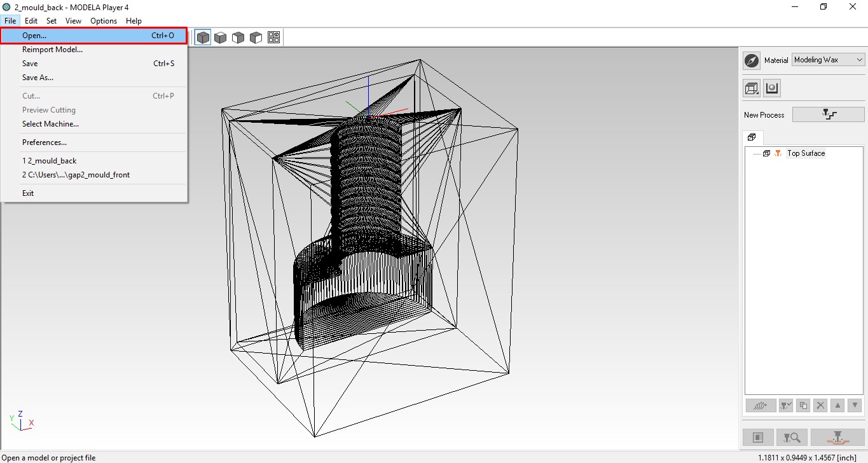Viewport: 868px width, 463px height.
Task: Choose Exit from the File menu
Action: pos(93,193)
